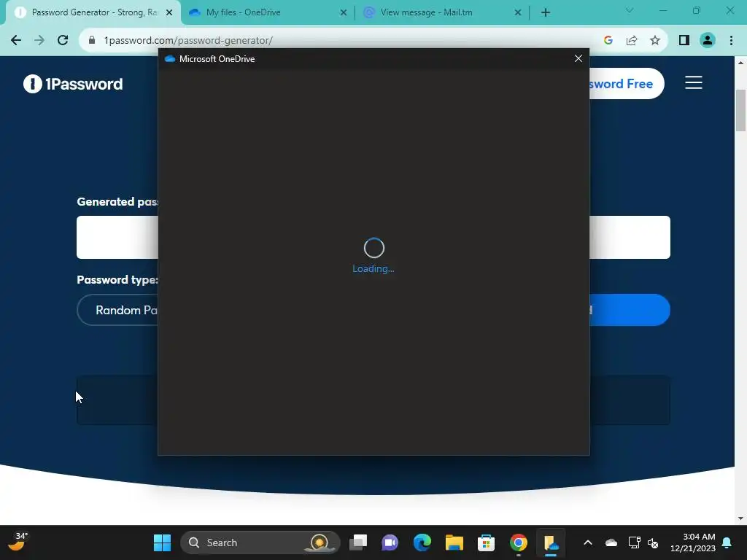Open Task View on taskbar

pos(358,542)
